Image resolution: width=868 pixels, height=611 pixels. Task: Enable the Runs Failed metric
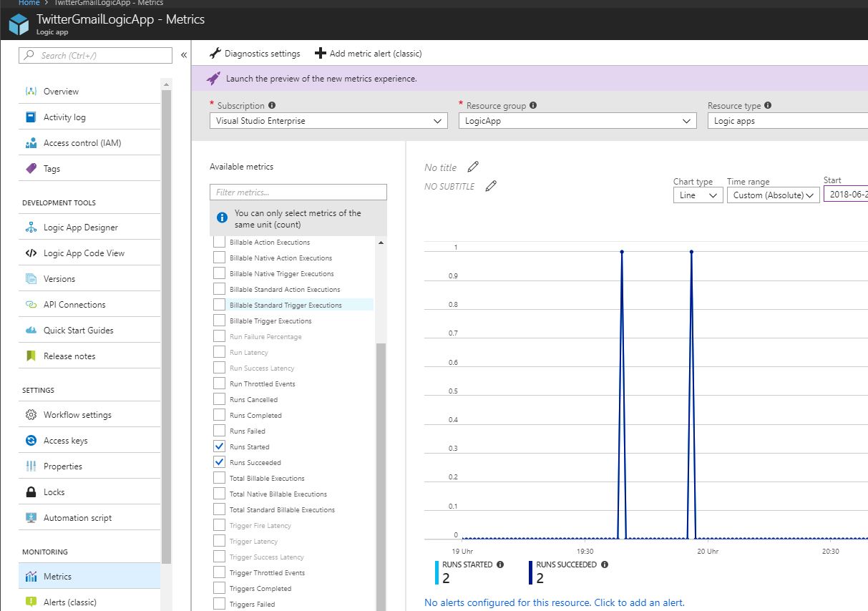coord(219,431)
